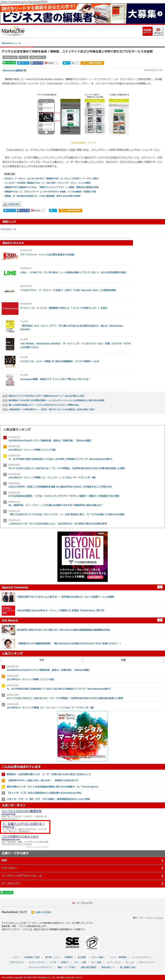
Task: Expand the 戦略 theme row
Action: point(83,860)
